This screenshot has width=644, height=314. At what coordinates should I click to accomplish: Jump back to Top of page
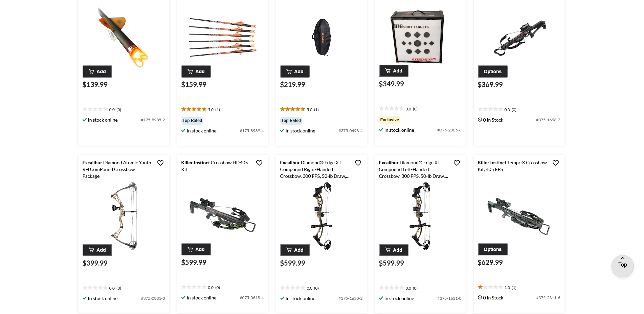[x=622, y=266]
